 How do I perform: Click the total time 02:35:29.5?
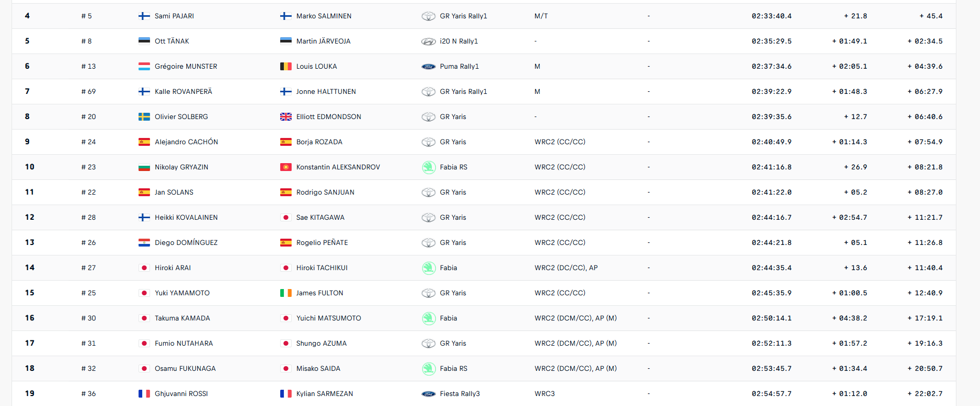771,41
